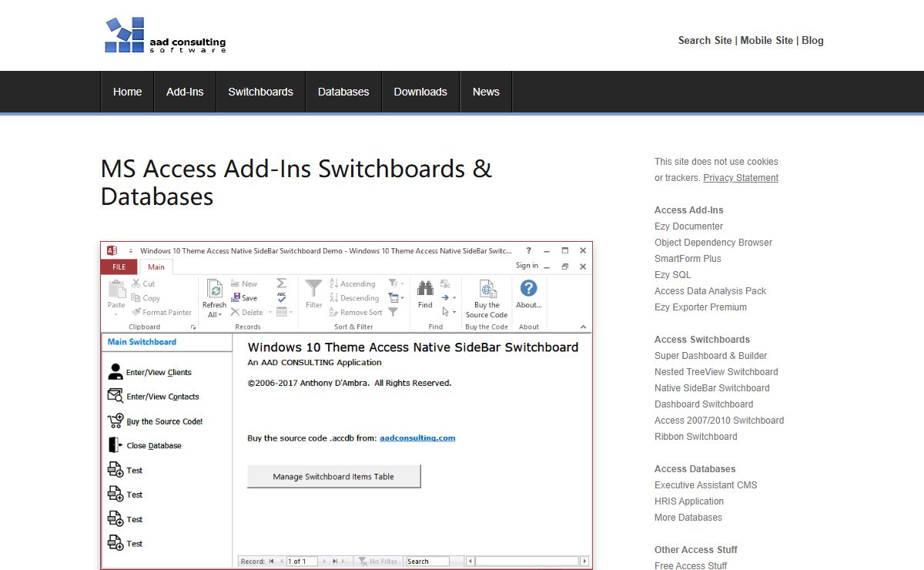Click the No Filter indicator
This screenshot has width=924, height=570.
(x=378, y=562)
